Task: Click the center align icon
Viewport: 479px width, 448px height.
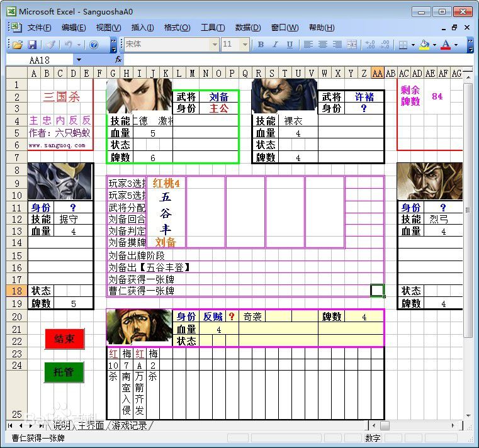Action: (x=323, y=45)
